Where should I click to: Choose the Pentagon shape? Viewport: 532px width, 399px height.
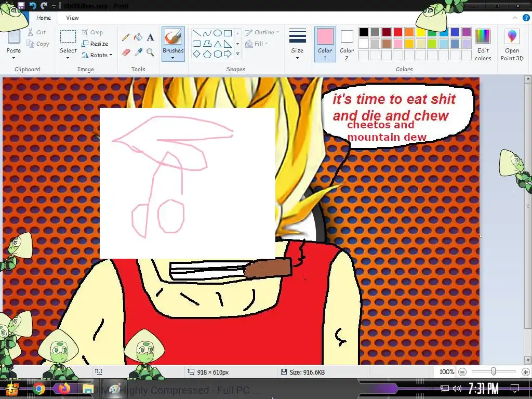coord(207,54)
